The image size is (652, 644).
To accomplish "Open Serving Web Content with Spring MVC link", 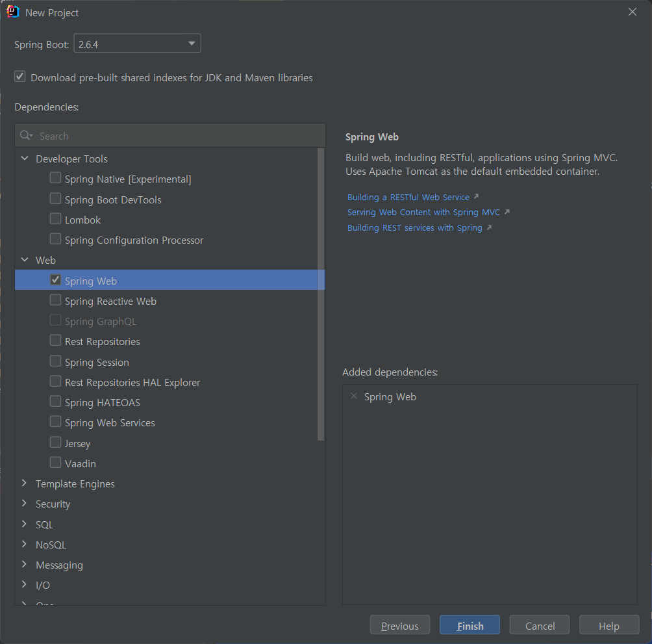I will click(x=423, y=212).
